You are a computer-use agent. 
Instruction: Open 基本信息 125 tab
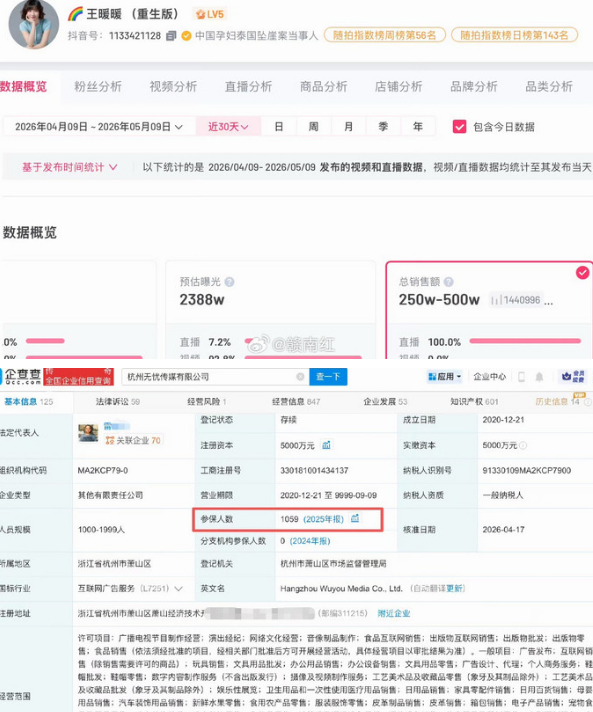click(29, 401)
